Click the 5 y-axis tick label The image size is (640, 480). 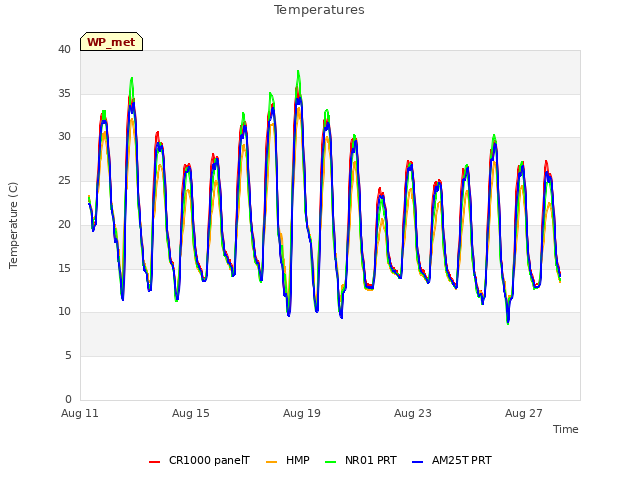point(68,356)
